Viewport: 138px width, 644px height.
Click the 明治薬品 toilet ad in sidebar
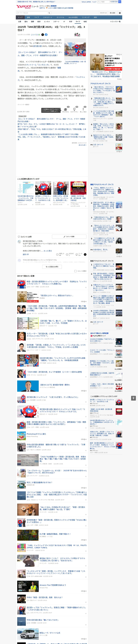(106, 67)
